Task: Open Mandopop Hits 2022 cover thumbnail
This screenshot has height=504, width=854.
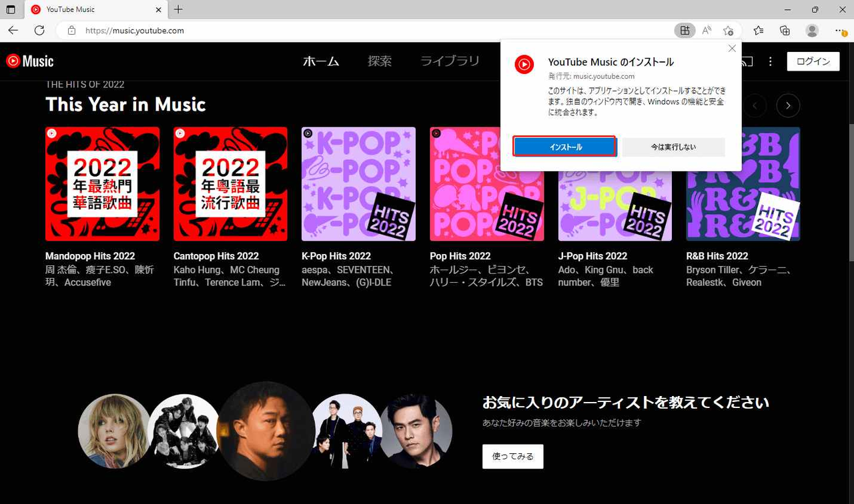Action: [x=102, y=184]
